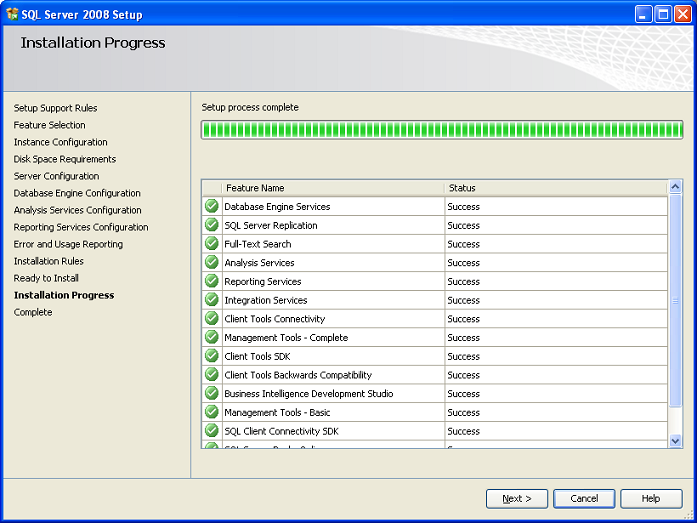Click green check icon beside Analysis Services
This screenshot has height=523, width=697.
tap(212, 262)
